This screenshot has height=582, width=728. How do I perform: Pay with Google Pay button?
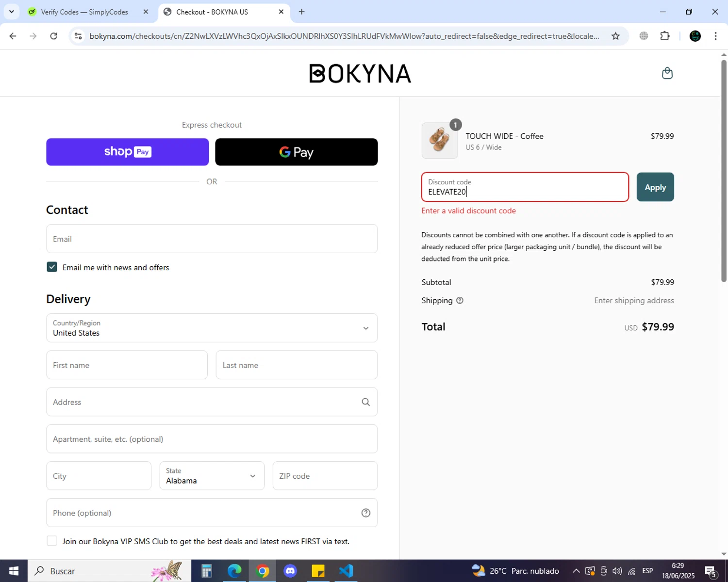point(297,152)
